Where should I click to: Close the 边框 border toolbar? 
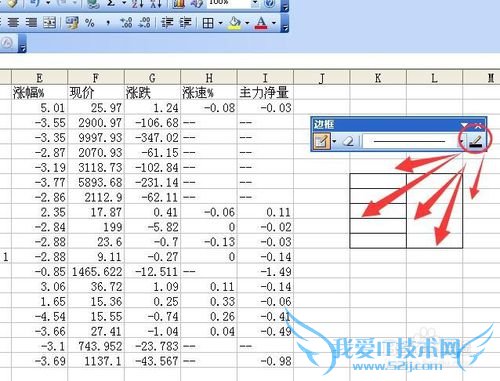click(478, 126)
